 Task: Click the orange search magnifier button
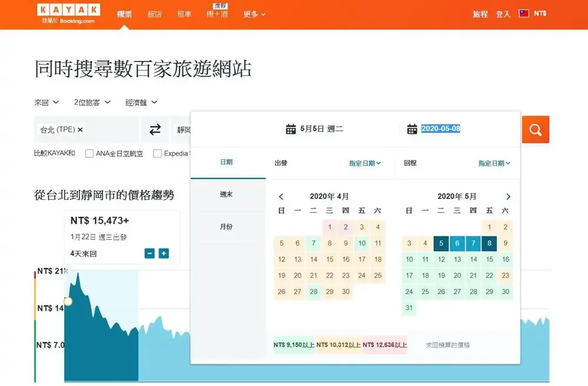tap(535, 130)
